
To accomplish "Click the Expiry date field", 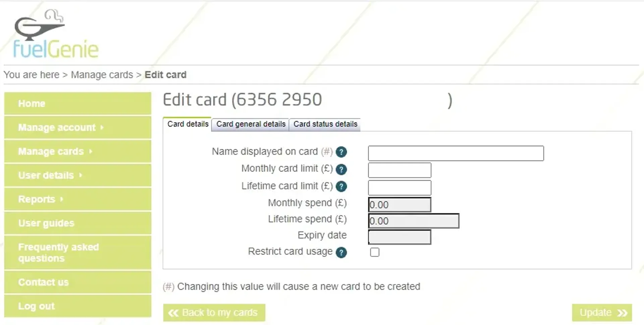I will point(399,237).
